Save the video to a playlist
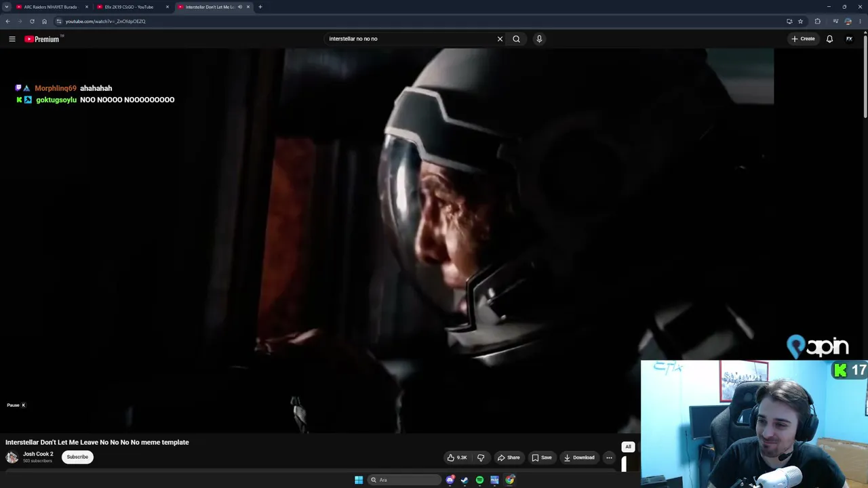 click(542, 457)
